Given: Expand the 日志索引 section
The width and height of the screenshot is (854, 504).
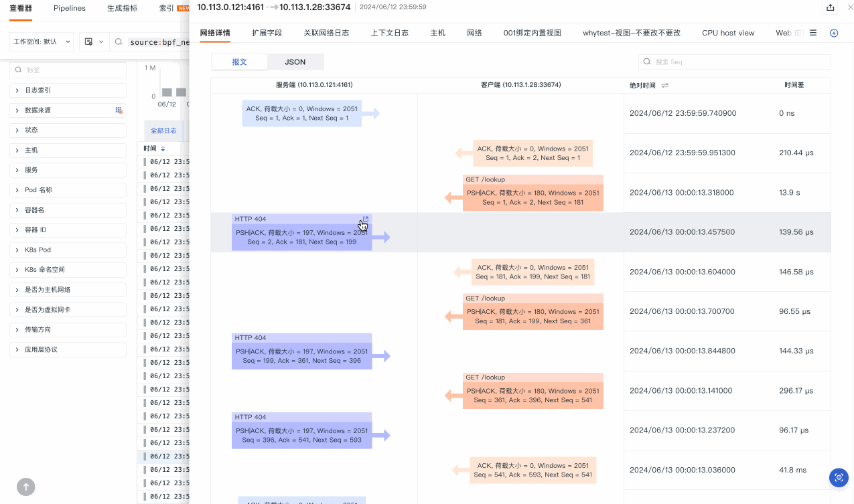Looking at the screenshot, I should [68, 90].
